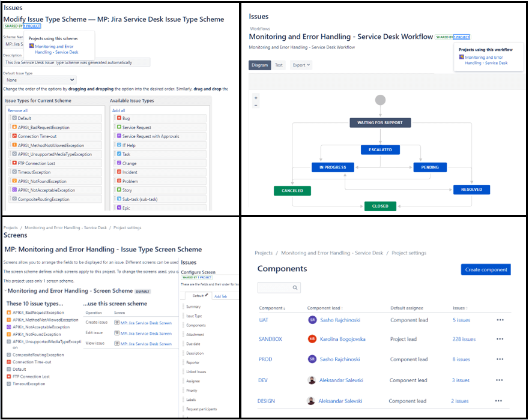Open the SANDBOX component link
Image resolution: width=529 pixels, height=420 pixels.
pyautogui.click(x=270, y=339)
